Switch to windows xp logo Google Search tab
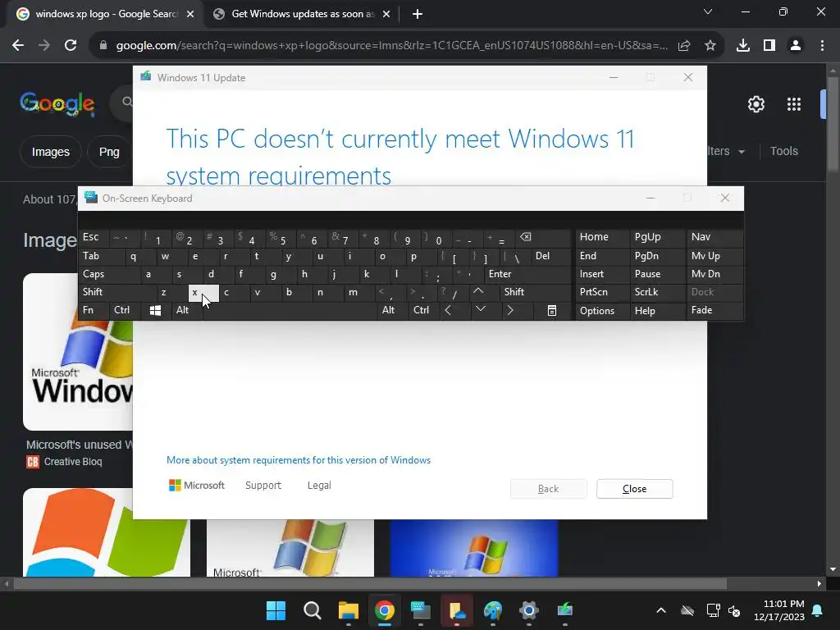 click(x=106, y=14)
